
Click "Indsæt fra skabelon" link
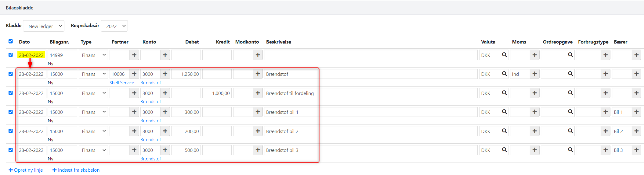76,170
